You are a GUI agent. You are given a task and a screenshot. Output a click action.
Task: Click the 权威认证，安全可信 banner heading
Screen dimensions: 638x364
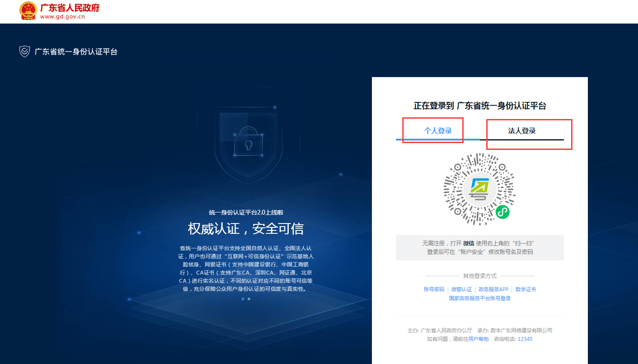click(x=246, y=229)
